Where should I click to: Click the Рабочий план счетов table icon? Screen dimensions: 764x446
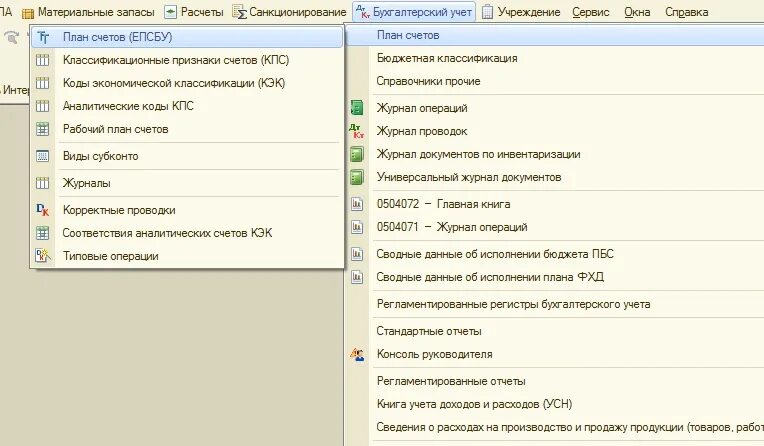pyautogui.click(x=43, y=129)
